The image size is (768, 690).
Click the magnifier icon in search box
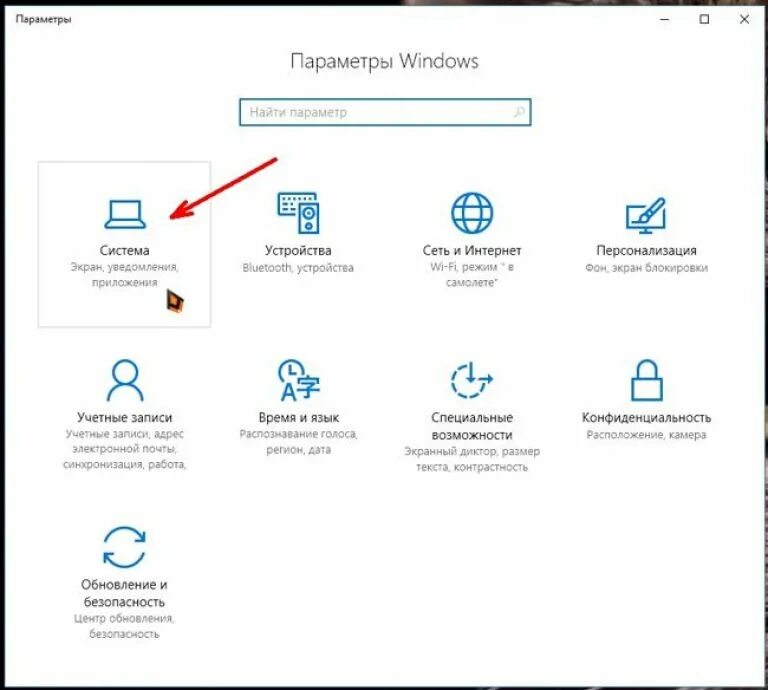pos(519,112)
